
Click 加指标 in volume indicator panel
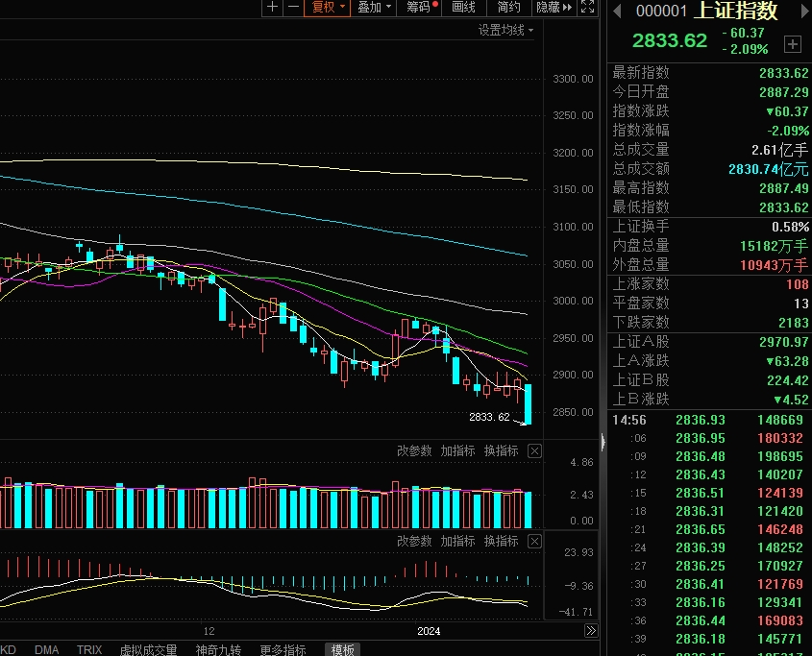pos(457,451)
